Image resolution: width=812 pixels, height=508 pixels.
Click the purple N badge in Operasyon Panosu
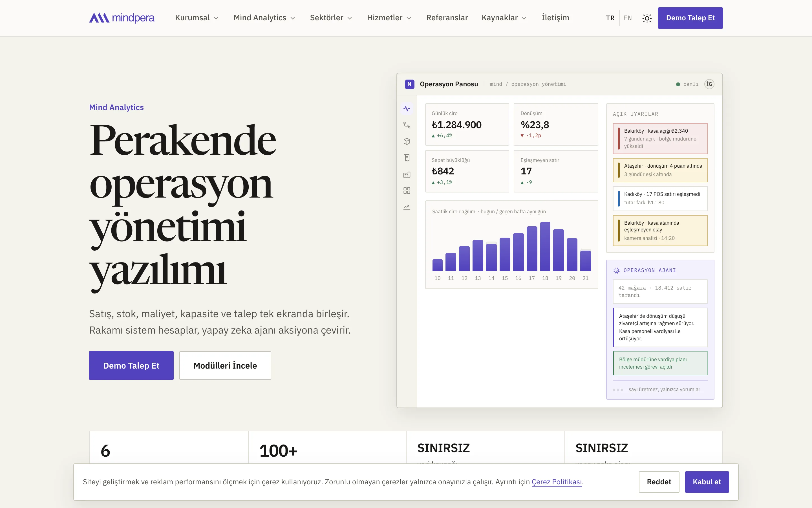click(409, 84)
